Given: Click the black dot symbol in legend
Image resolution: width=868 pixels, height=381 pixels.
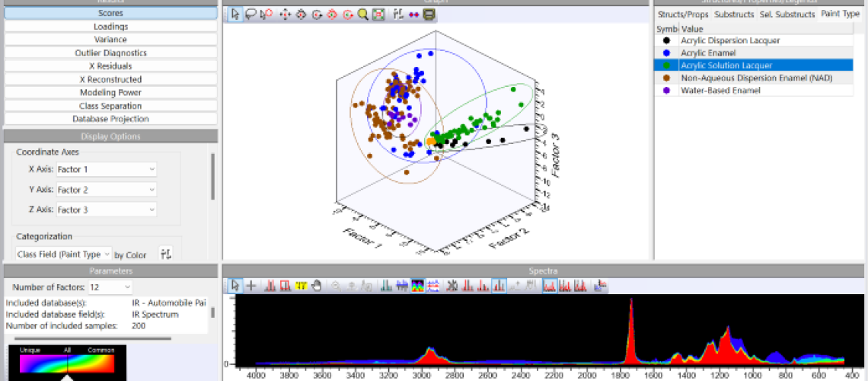Looking at the screenshot, I should pos(666,40).
